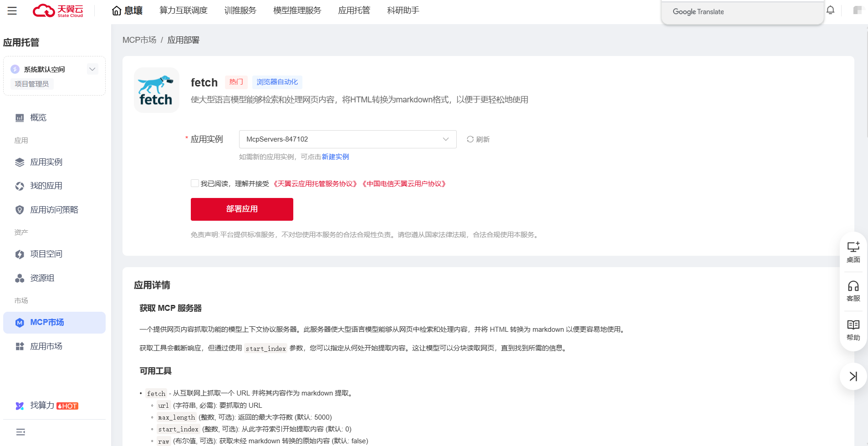Click the max_length parameter text
This screenshot has width=868, height=446.
click(x=177, y=417)
